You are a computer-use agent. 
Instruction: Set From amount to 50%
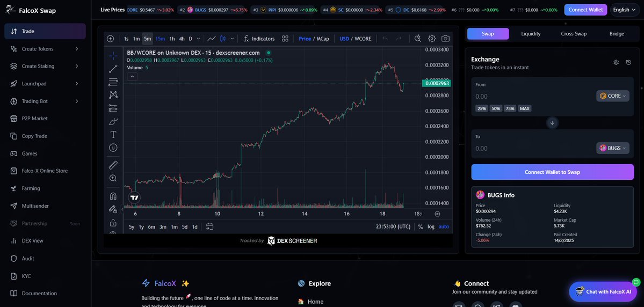(496, 109)
